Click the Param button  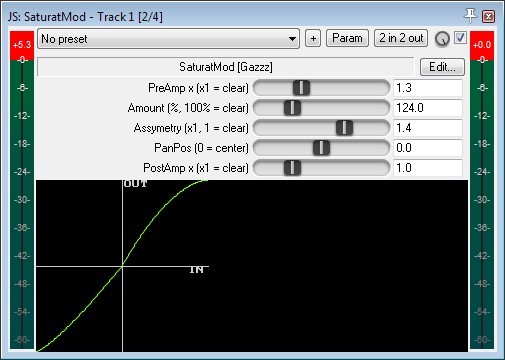pyautogui.click(x=347, y=38)
